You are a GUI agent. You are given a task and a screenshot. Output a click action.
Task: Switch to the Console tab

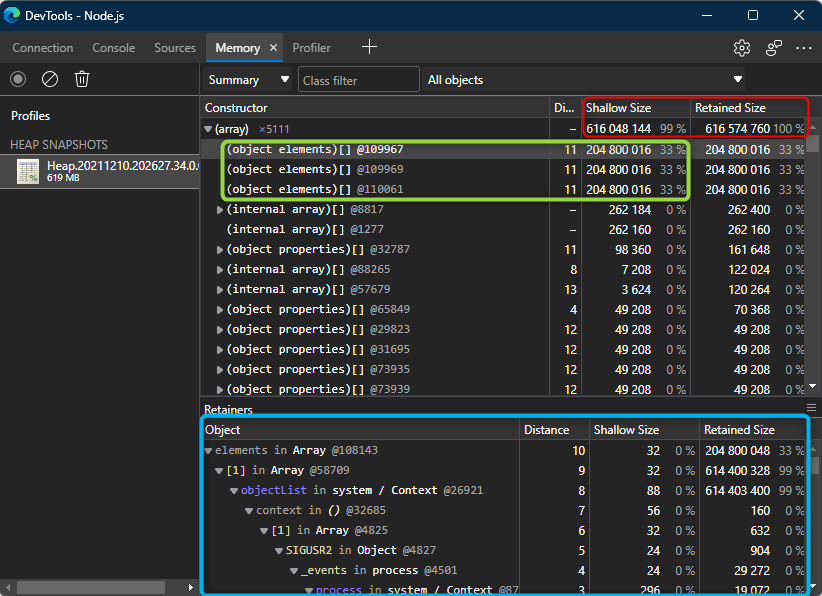(x=113, y=47)
